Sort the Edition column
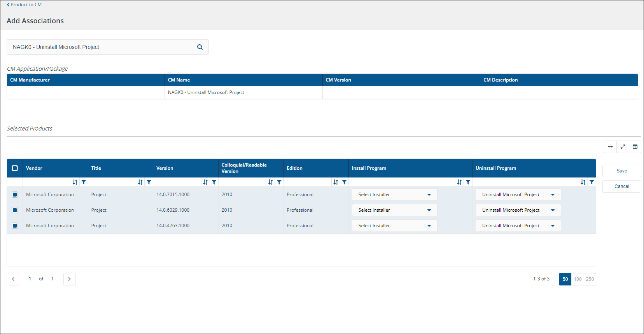 336,182
